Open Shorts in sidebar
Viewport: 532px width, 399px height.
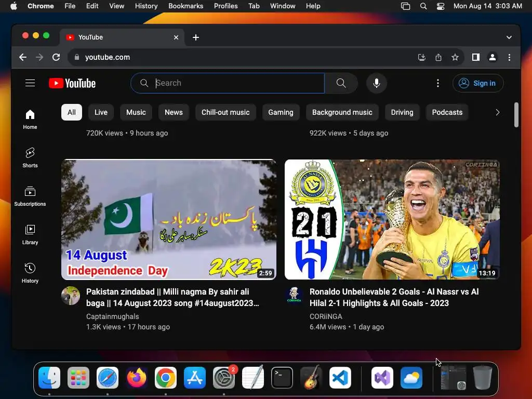[x=30, y=158]
